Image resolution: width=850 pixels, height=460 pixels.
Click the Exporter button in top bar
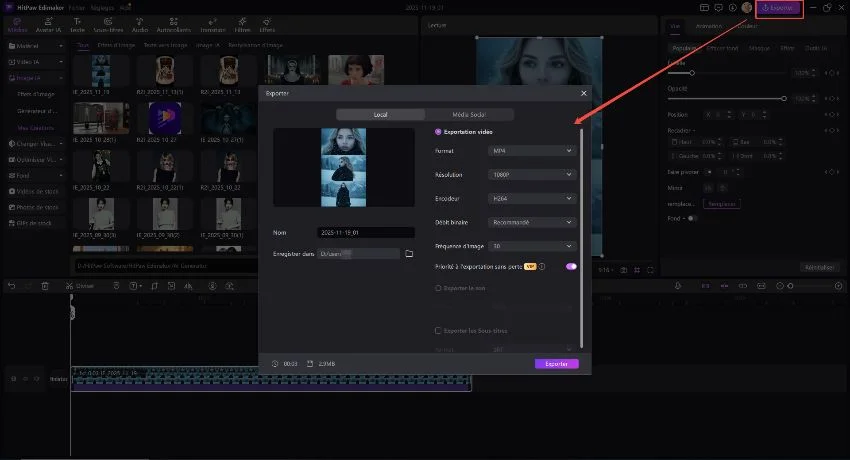pyautogui.click(x=779, y=8)
